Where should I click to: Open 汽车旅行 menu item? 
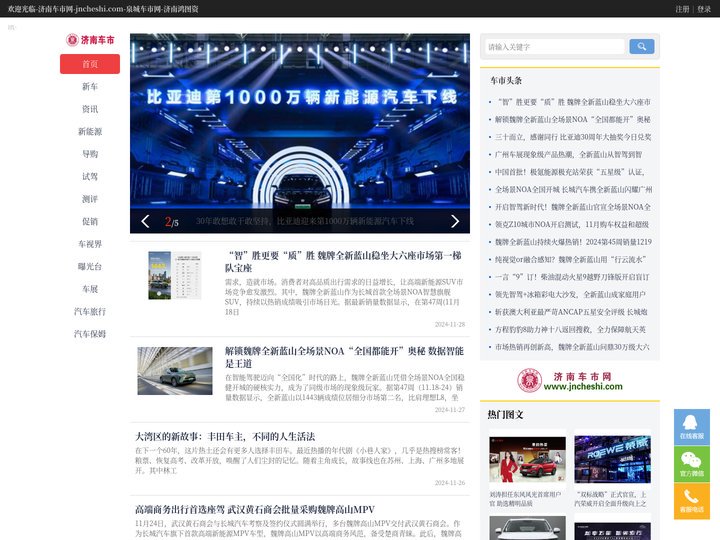[x=90, y=311]
